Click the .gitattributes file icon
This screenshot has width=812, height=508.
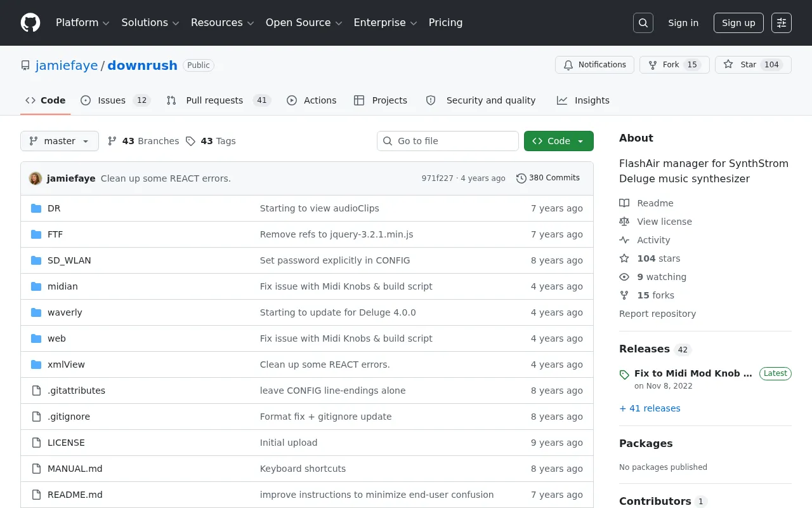pyautogui.click(x=36, y=391)
